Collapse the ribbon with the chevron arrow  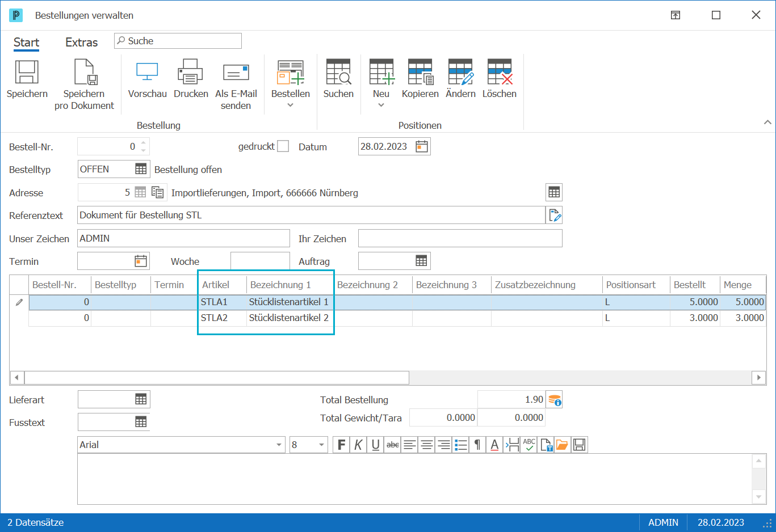click(767, 122)
